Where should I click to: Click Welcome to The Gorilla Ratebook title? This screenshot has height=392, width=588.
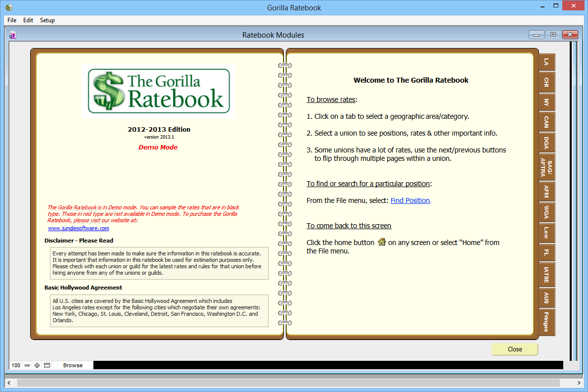coord(411,80)
